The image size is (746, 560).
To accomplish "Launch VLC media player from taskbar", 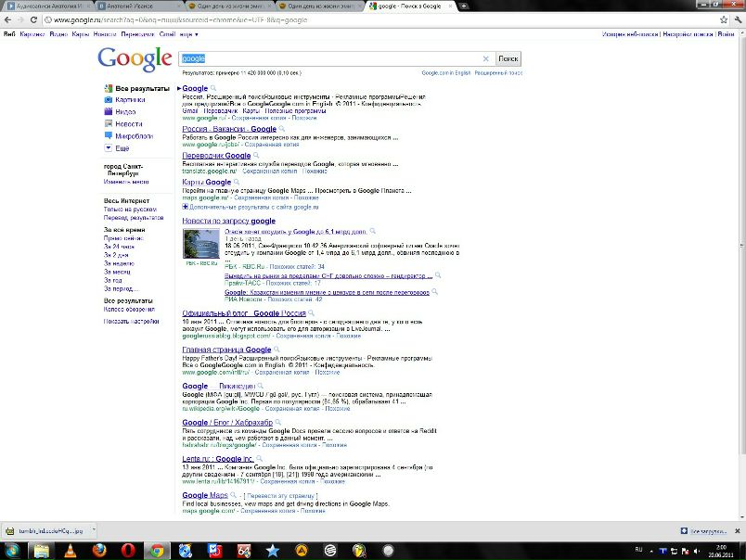I will (x=70, y=550).
